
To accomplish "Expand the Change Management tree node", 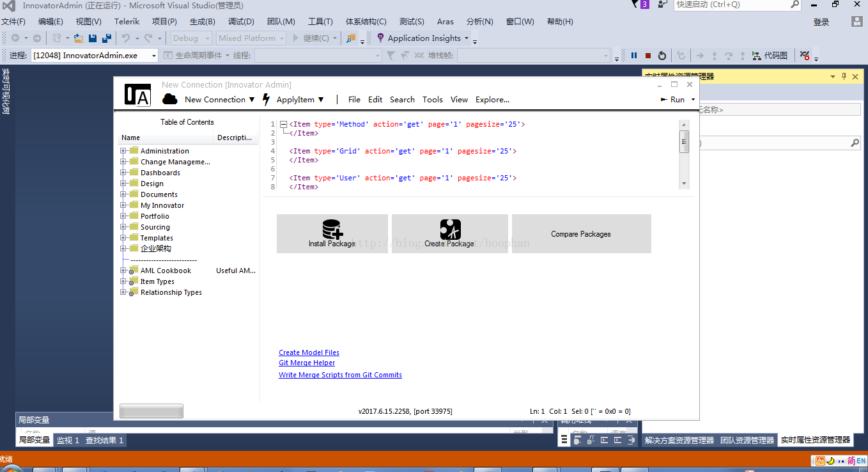I will (x=123, y=162).
